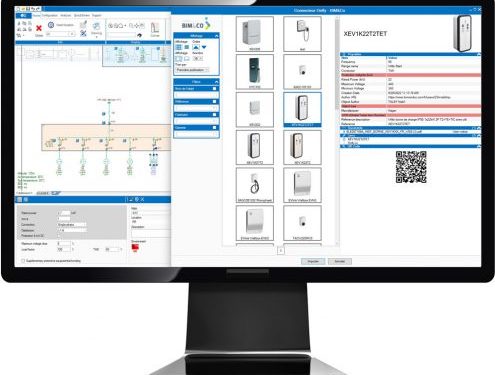Enable the supplementary protection checkbox at bottom
The height and width of the screenshot is (375, 495).
coord(23,261)
